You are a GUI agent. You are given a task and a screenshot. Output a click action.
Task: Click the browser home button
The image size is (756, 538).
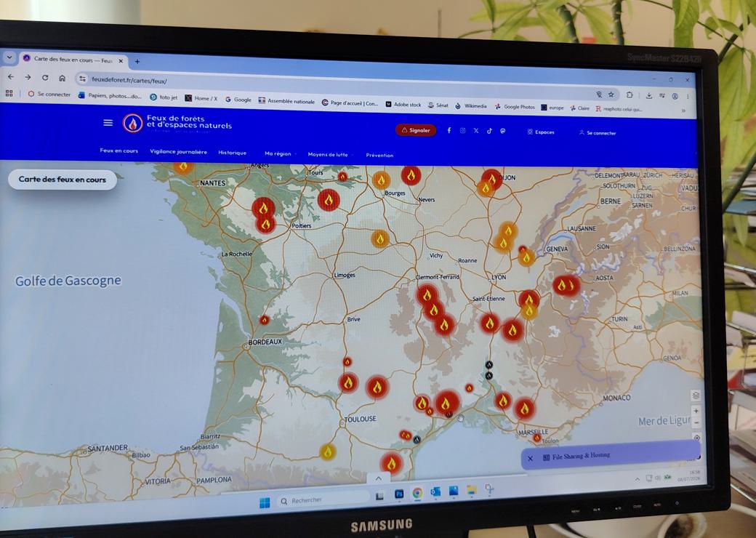coord(63,78)
